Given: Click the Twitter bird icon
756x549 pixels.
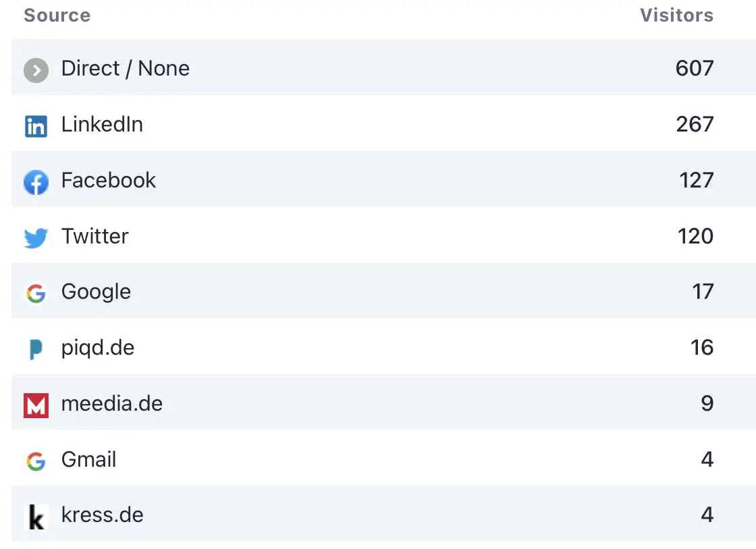Looking at the screenshot, I should [36, 237].
